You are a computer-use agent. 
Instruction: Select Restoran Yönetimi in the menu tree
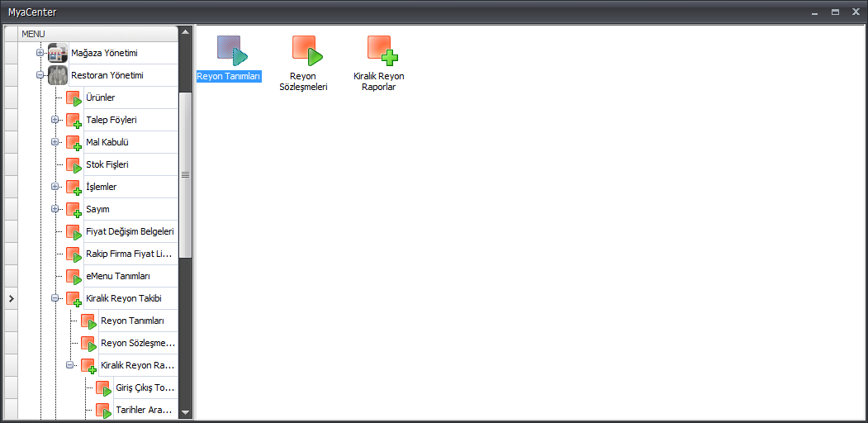[108, 75]
